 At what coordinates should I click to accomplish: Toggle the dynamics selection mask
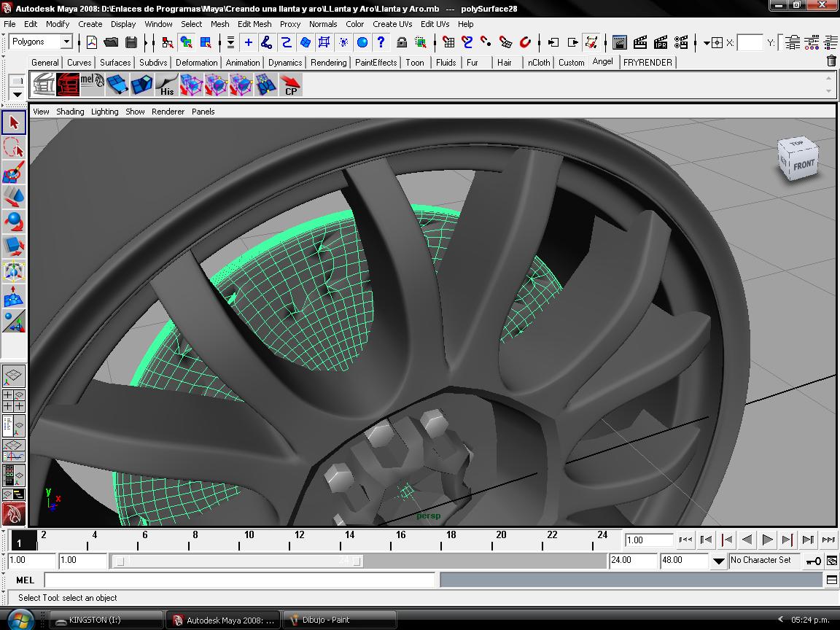pyautogui.click(x=343, y=42)
